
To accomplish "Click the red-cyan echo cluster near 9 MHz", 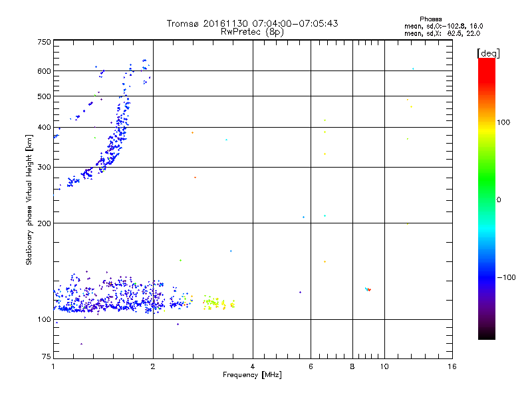I will click(x=368, y=289).
